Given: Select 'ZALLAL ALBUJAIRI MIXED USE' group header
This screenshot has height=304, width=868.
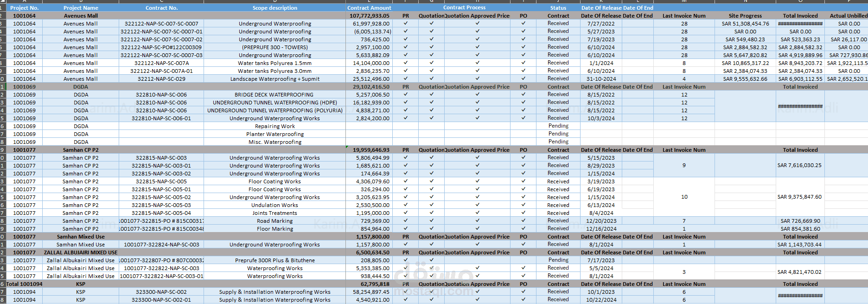Looking at the screenshot, I should (81, 252).
